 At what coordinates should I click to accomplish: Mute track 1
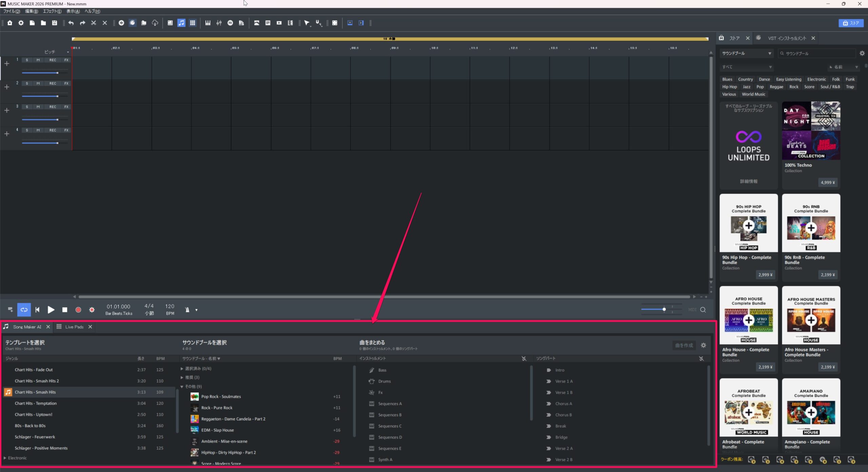38,60
